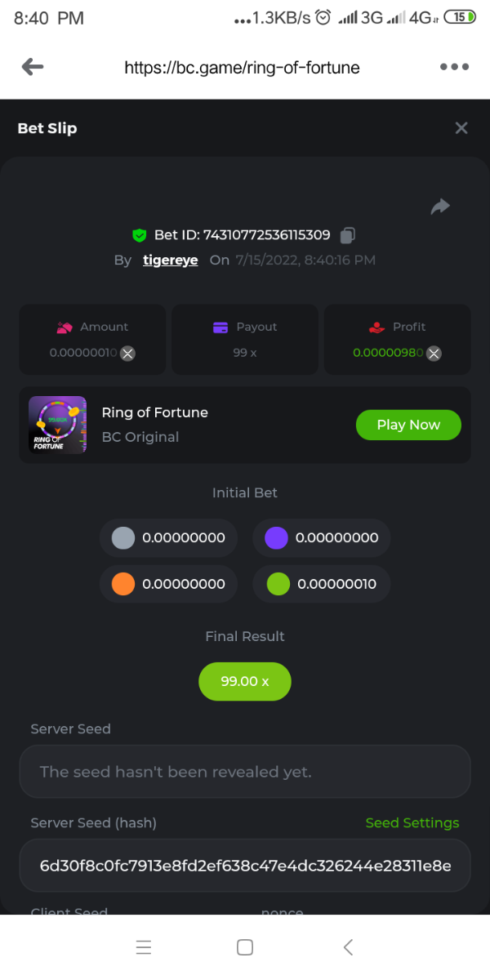
Task: Tap the bc.game address bar URL
Action: click(x=242, y=67)
